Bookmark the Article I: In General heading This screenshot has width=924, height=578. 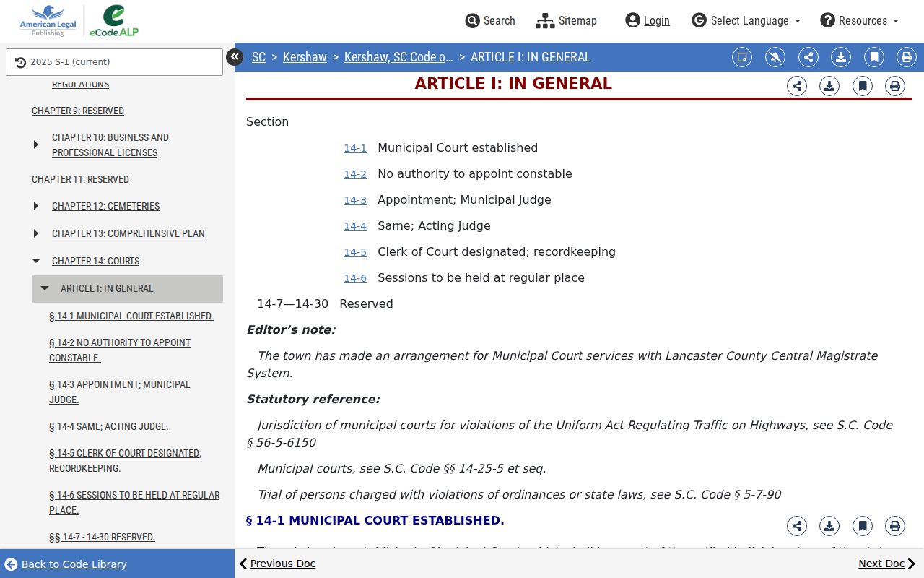tap(863, 86)
